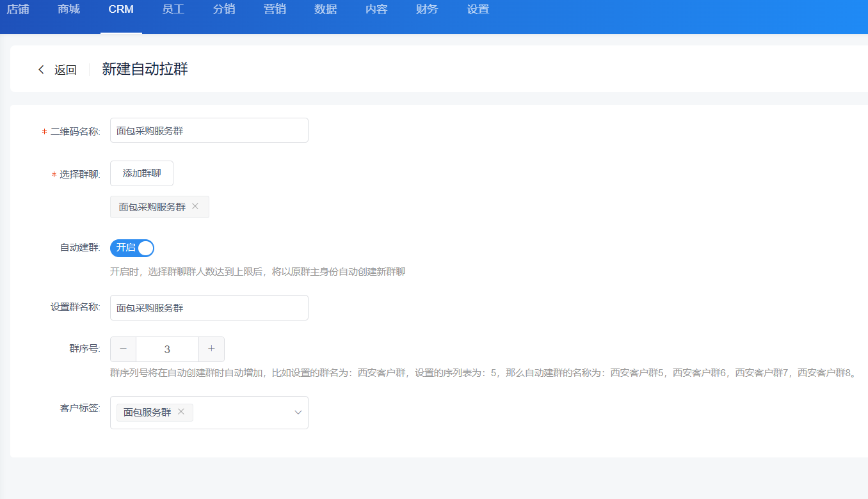The height and width of the screenshot is (499, 868).
Task: Decrease group number with minus button
Action: pos(124,349)
